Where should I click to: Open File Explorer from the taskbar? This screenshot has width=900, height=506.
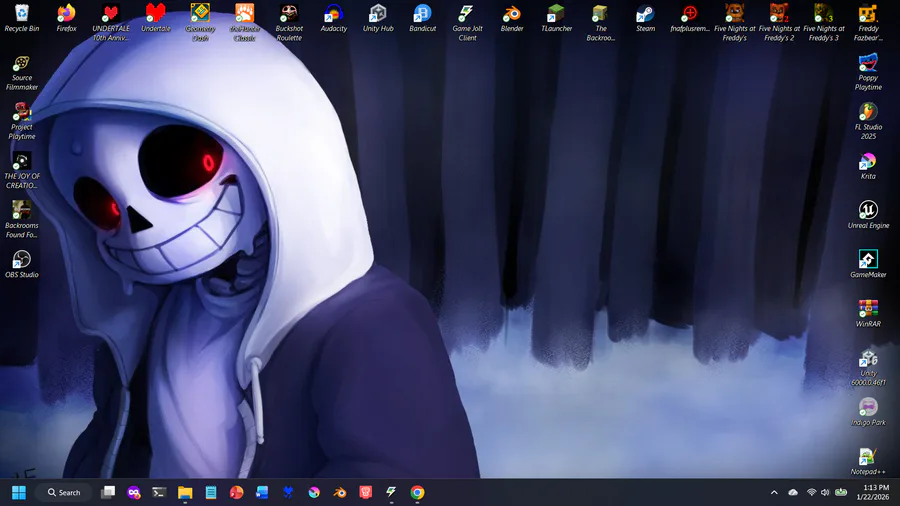coord(185,492)
